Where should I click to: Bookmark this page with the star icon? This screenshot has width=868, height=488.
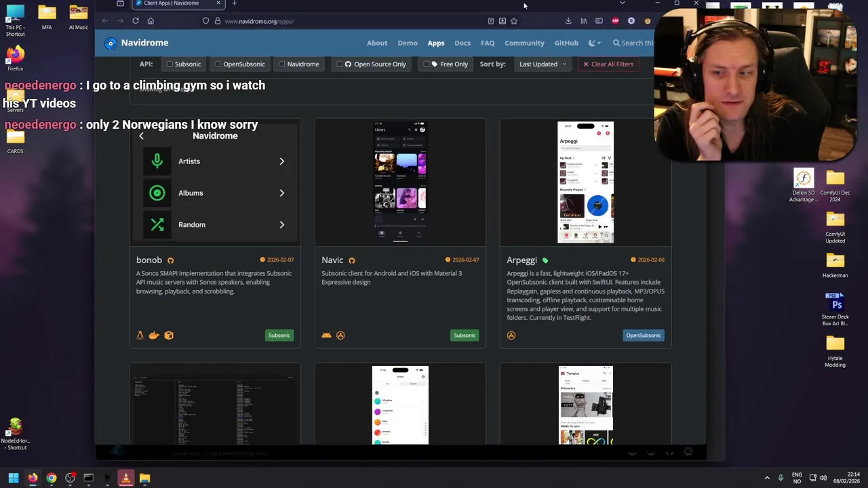tap(514, 21)
